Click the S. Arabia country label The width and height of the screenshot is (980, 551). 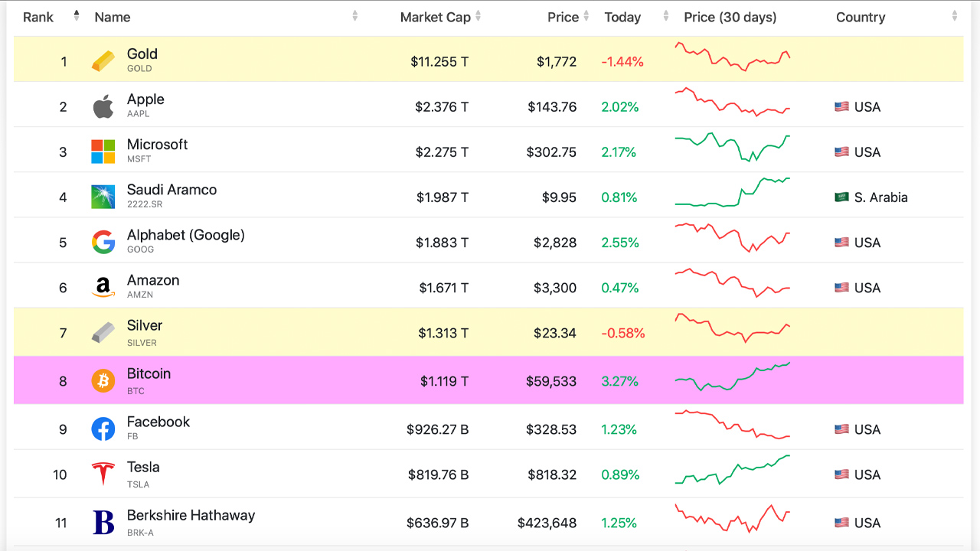881,197
